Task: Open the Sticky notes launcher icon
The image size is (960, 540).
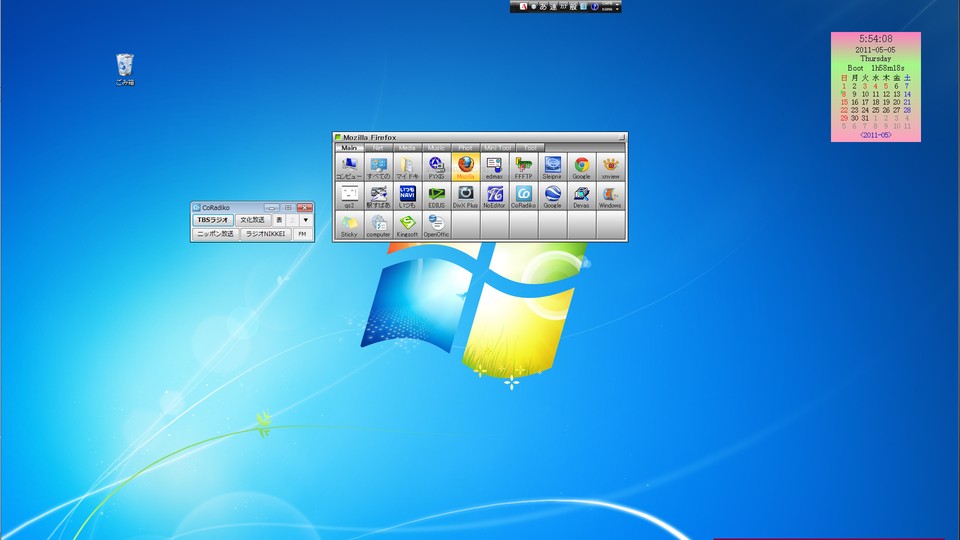Action: pyautogui.click(x=349, y=225)
